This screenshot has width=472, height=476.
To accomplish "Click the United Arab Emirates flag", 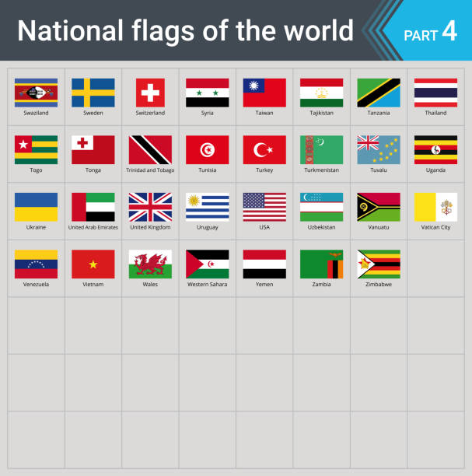I will coord(93,207).
